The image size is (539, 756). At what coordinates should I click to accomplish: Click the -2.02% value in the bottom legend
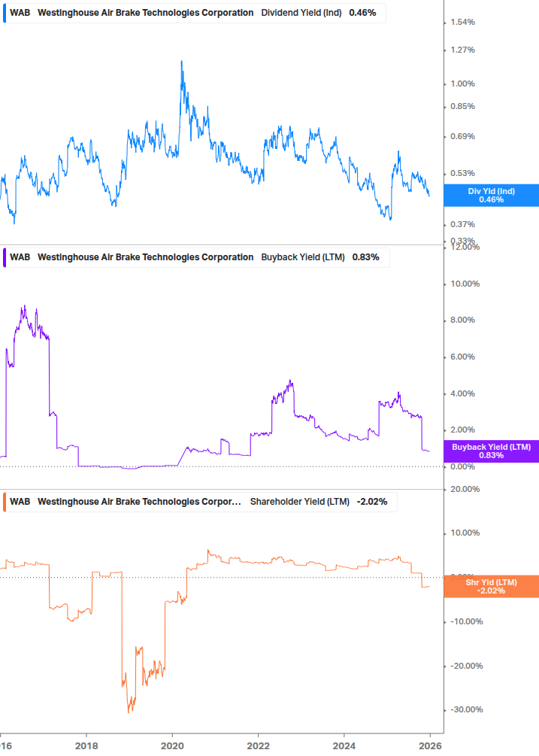coord(372,502)
